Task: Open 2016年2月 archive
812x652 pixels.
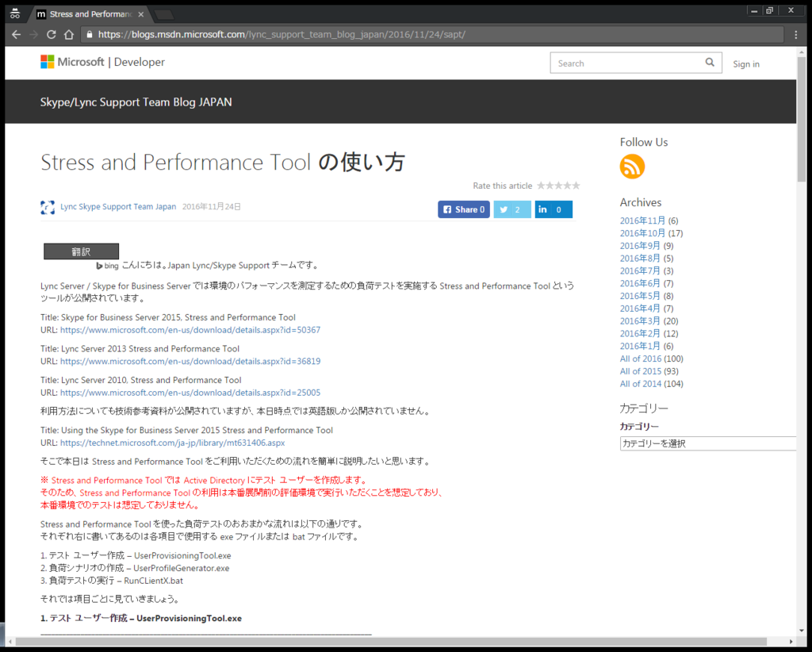Action: (x=640, y=333)
